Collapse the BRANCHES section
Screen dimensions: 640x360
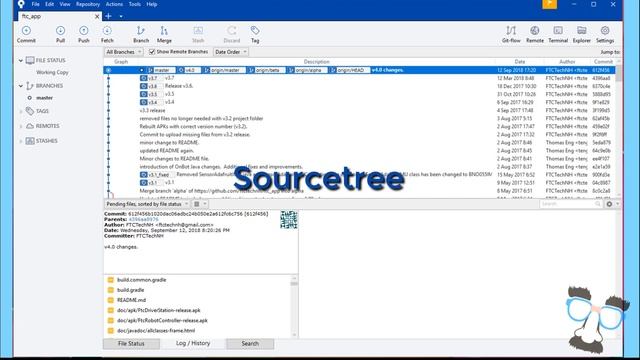[21, 86]
